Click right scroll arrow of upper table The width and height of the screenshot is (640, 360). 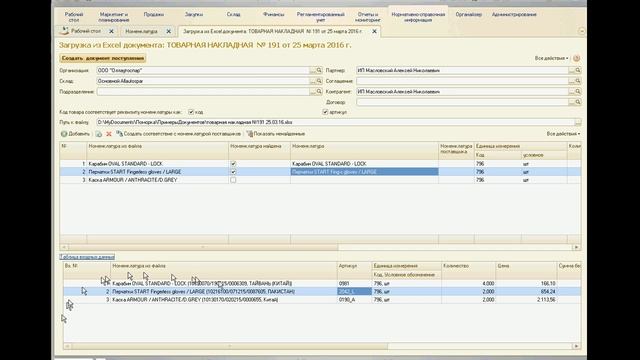coord(576,247)
